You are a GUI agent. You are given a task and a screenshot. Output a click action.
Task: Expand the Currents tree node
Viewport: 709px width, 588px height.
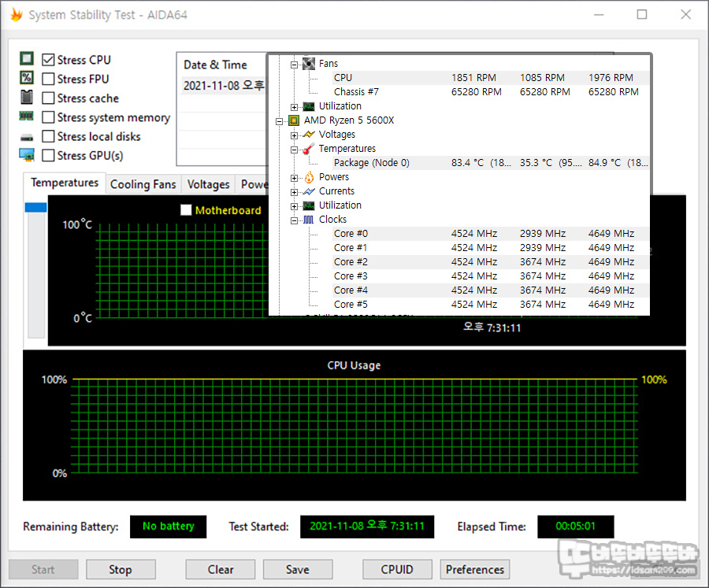[294, 192]
